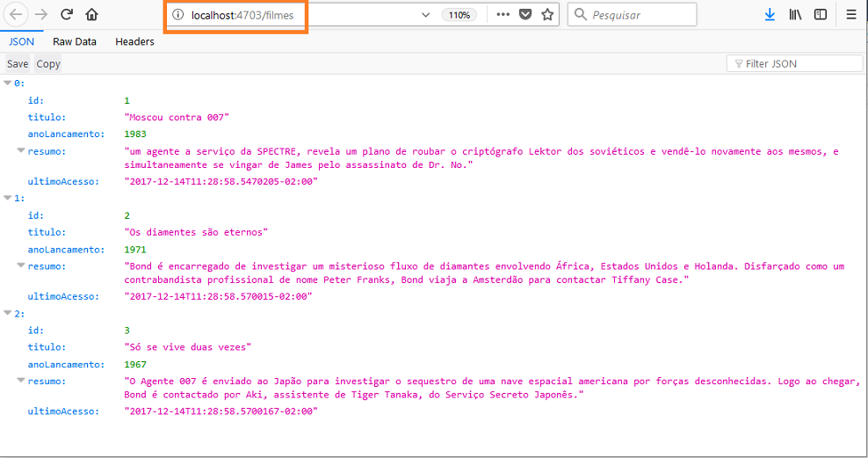This screenshot has height=458, width=868.
Task: Bookmark this page with the star
Action: (x=547, y=14)
